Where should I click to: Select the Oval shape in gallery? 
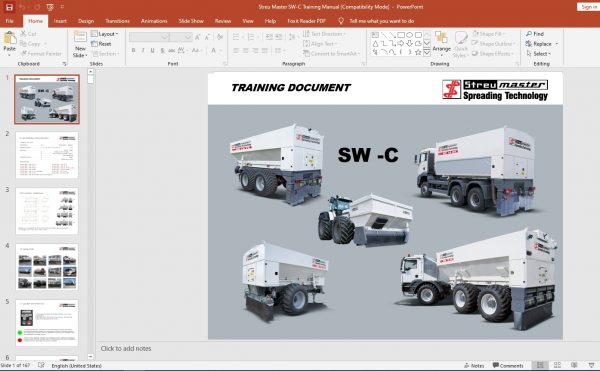[409, 35]
